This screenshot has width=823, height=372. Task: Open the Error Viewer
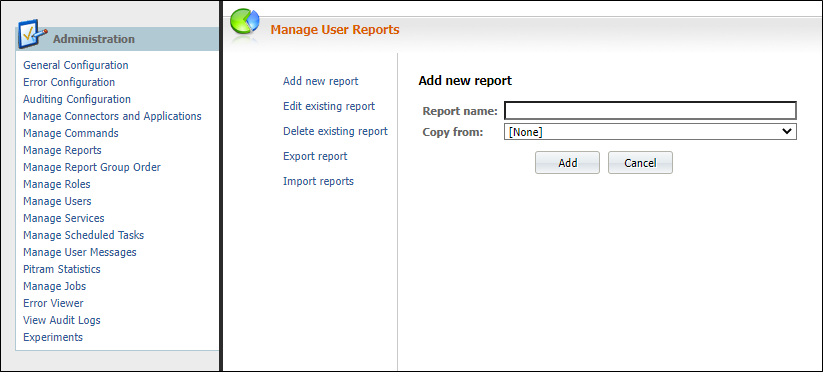coord(53,303)
